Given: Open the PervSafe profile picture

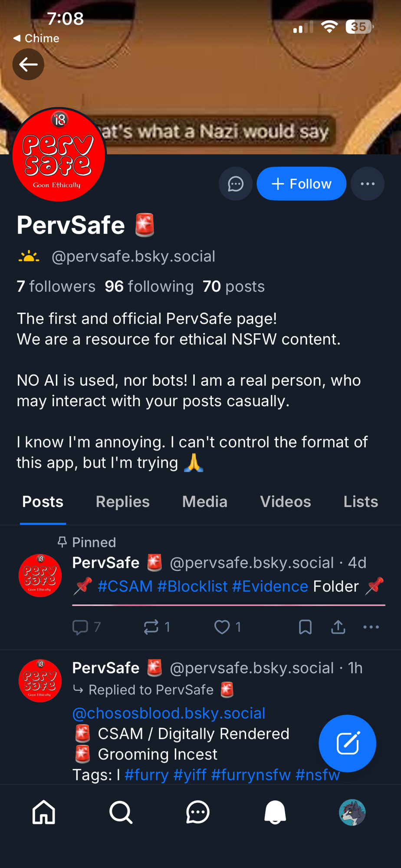Looking at the screenshot, I should (x=59, y=155).
